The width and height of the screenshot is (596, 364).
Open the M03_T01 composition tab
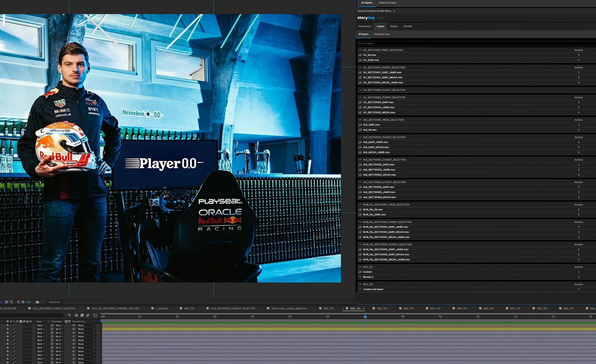(408, 308)
